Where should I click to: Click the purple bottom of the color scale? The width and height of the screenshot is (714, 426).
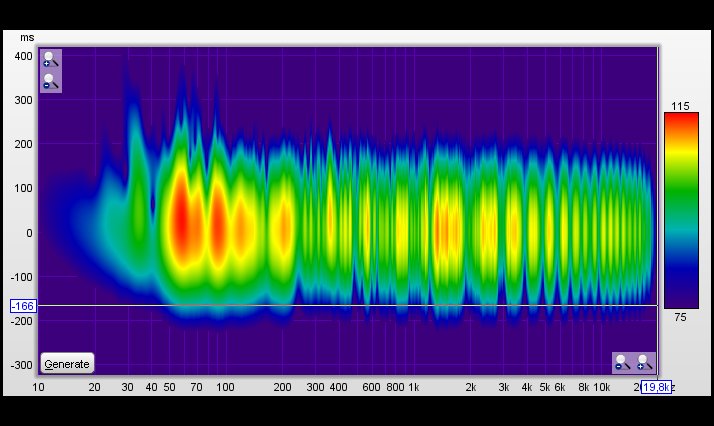(x=681, y=300)
